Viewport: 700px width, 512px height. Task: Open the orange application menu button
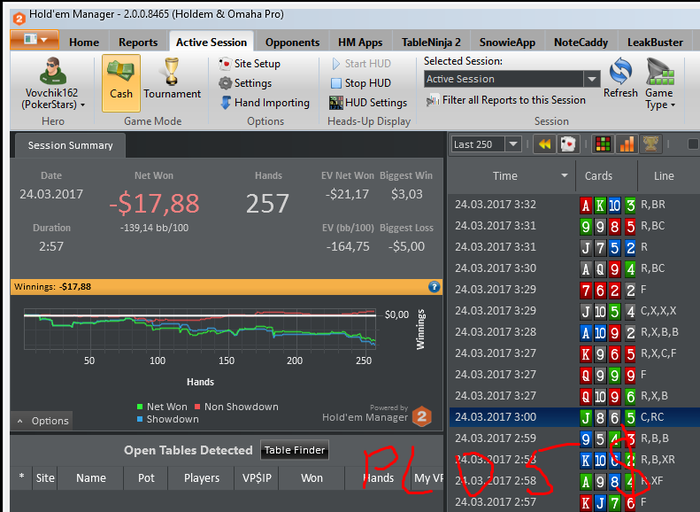pyautogui.click(x=34, y=40)
